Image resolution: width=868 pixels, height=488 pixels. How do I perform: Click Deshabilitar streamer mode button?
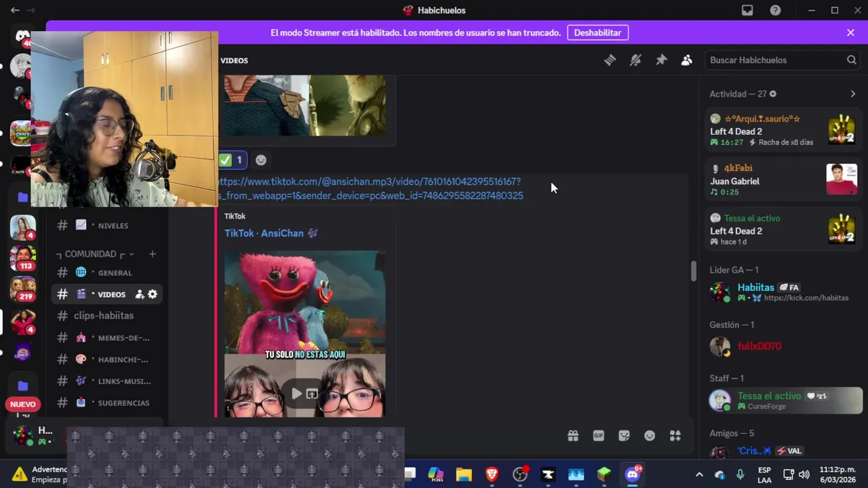[x=597, y=33]
